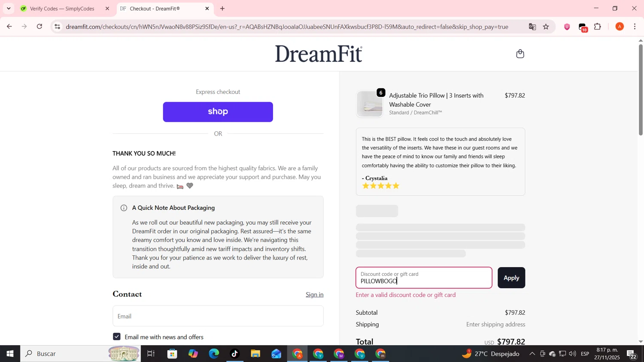The width and height of the screenshot is (644, 362).
Task: Focus the Email input field
Action: click(218, 316)
